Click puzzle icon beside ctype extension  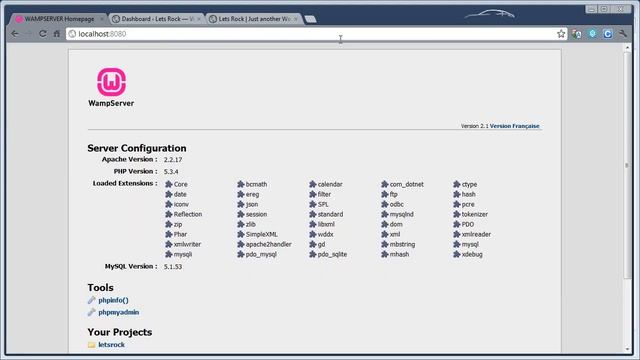(456, 184)
